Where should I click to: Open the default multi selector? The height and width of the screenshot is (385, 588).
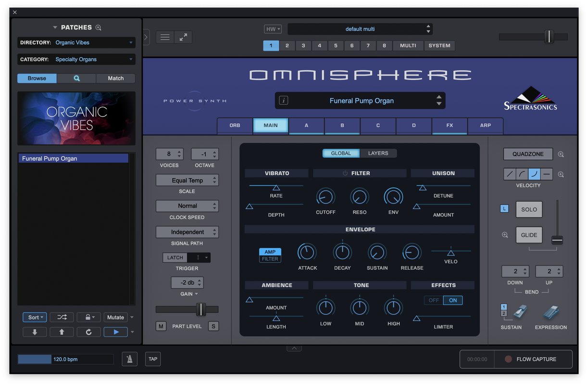(x=360, y=29)
